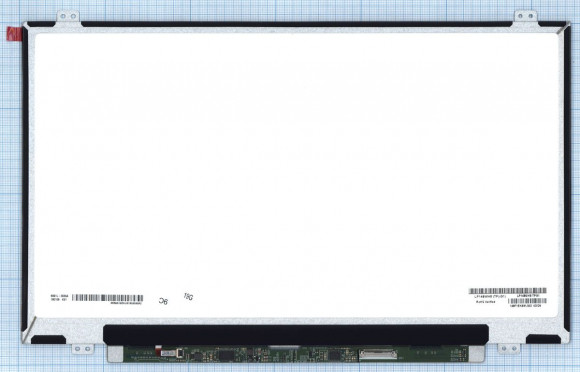Image resolution: width=580 pixels, height=372 pixels.
Task: Click the silver metal shield at PCB left end
Action: [115, 354]
